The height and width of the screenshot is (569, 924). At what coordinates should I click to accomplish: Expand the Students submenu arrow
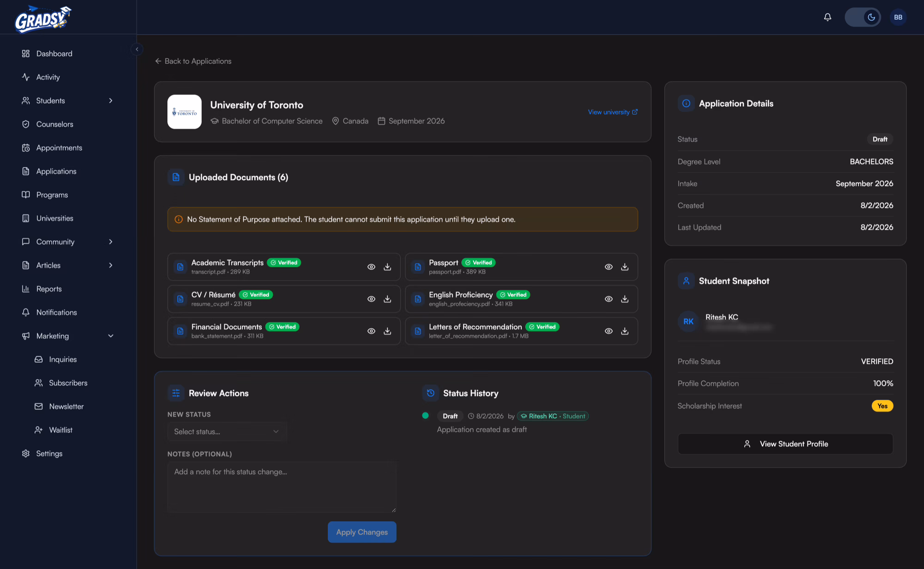[x=110, y=100]
